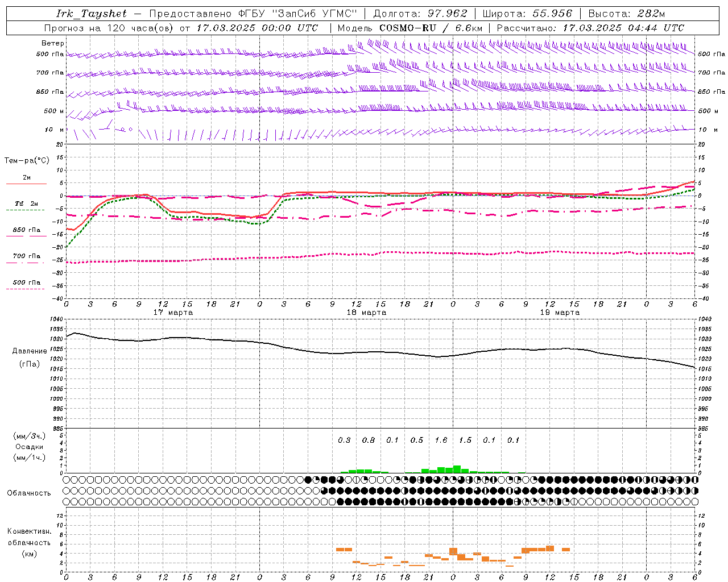728x582 pixels.
Task: Click the Долгота: 97.962 longitude field
Action: tap(420, 14)
